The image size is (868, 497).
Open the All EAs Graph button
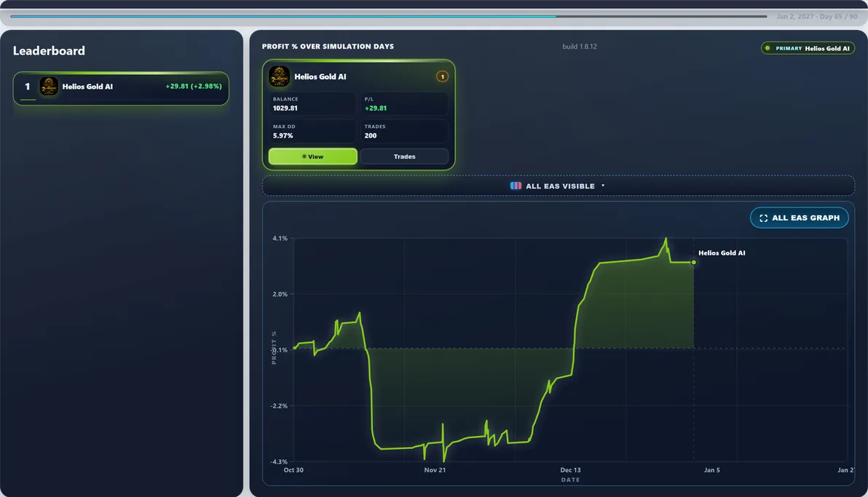(799, 218)
